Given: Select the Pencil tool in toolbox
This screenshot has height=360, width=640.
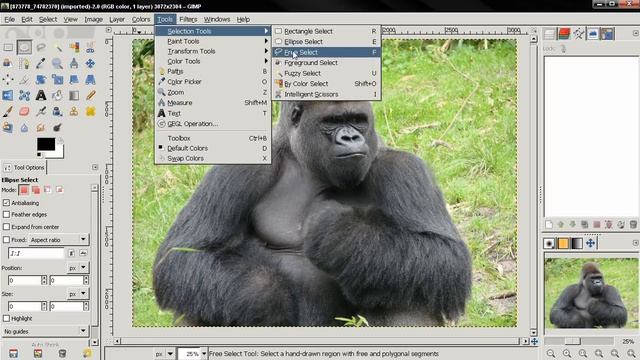Looking at the screenshot, I should point(91,96).
